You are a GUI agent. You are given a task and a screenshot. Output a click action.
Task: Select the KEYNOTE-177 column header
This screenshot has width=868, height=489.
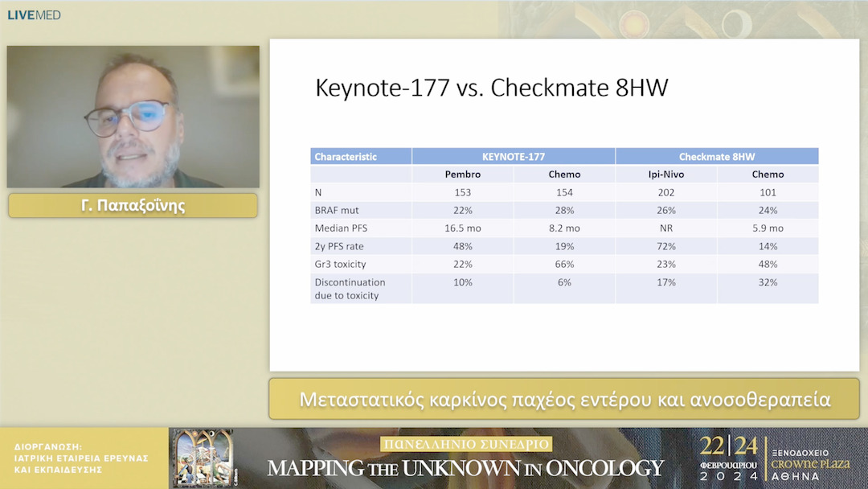(514, 157)
